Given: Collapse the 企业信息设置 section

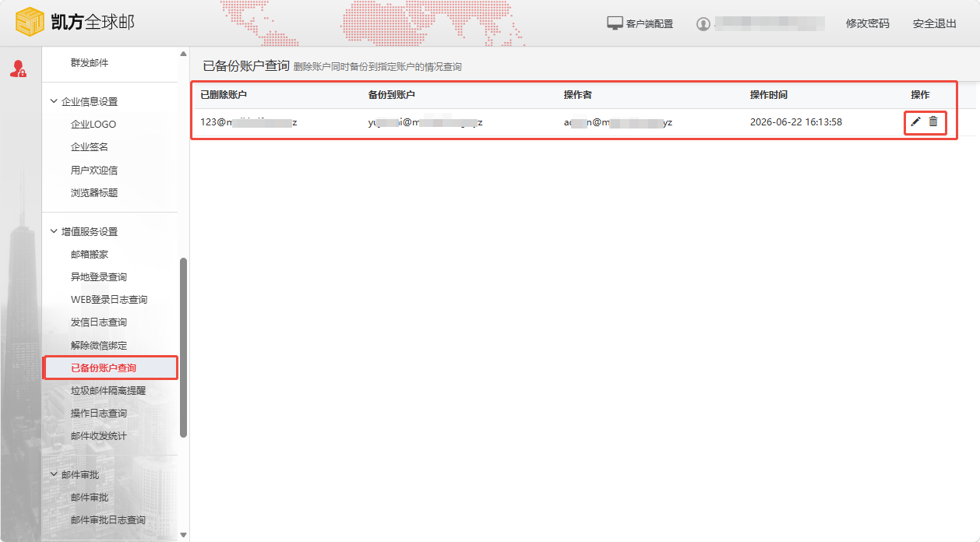Looking at the screenshot, I should (54, 101).
